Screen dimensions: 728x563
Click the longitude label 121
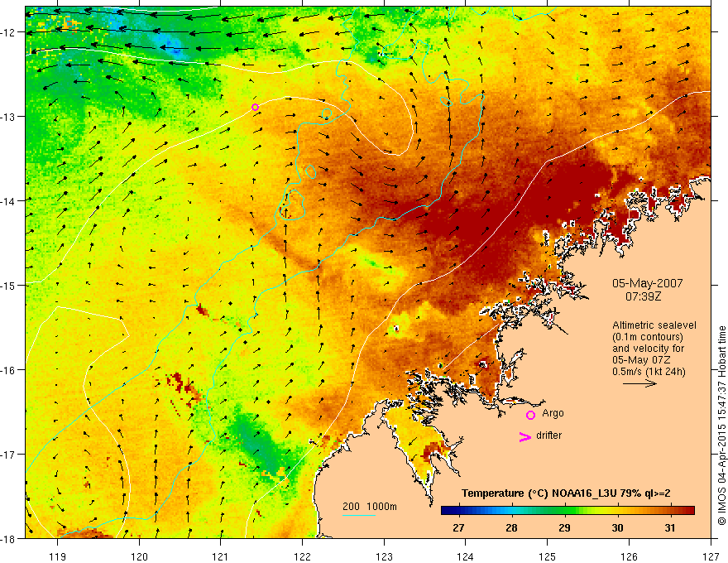[221, 556]
